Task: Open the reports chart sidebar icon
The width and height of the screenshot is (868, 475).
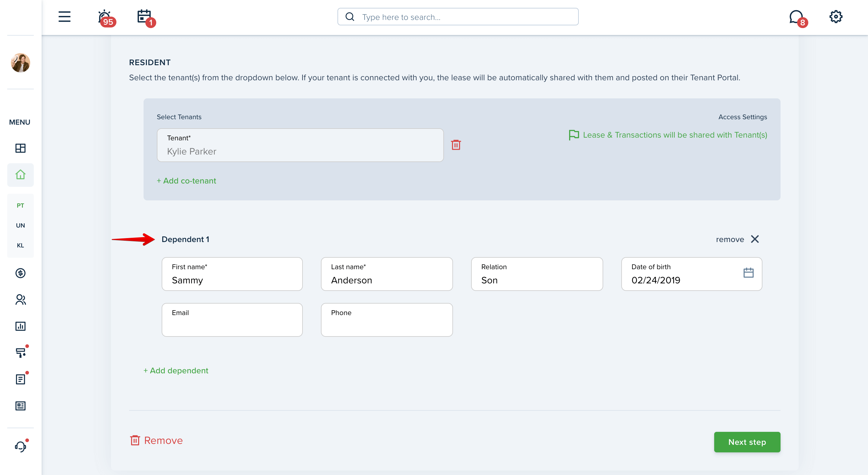Action: coord(21,326)
